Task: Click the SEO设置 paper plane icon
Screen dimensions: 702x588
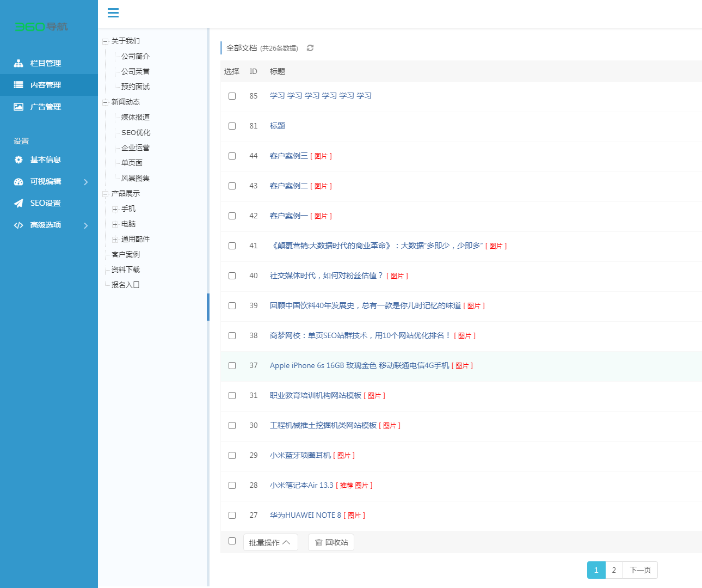Action: (19, 203)
